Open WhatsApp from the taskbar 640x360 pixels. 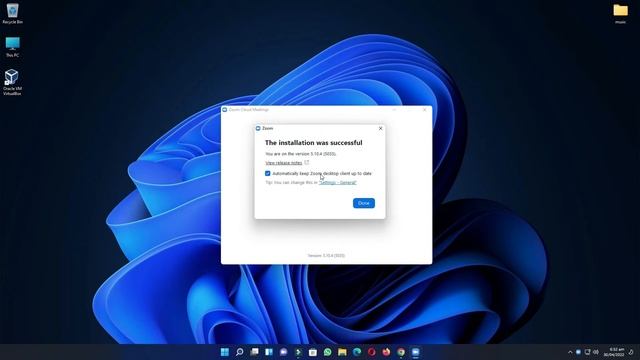[328, 352]
